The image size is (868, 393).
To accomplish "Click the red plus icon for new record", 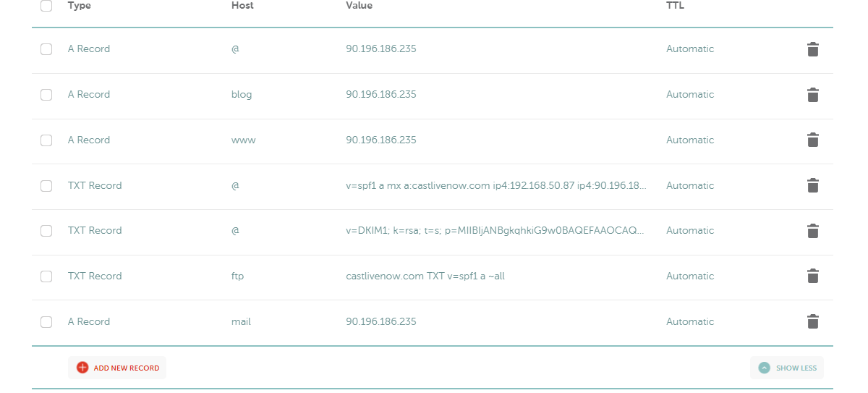I will [82, 368].
